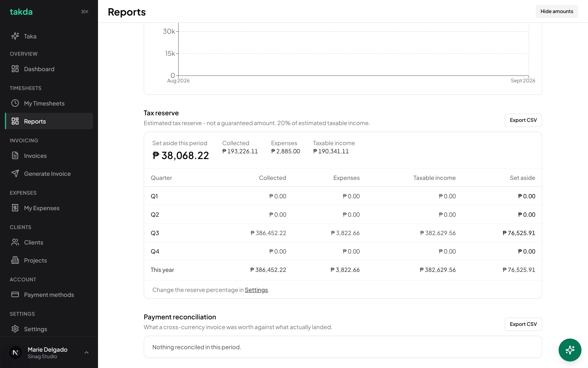
Task: Open Generate Invoice in the sidebar
Action: 49,174
